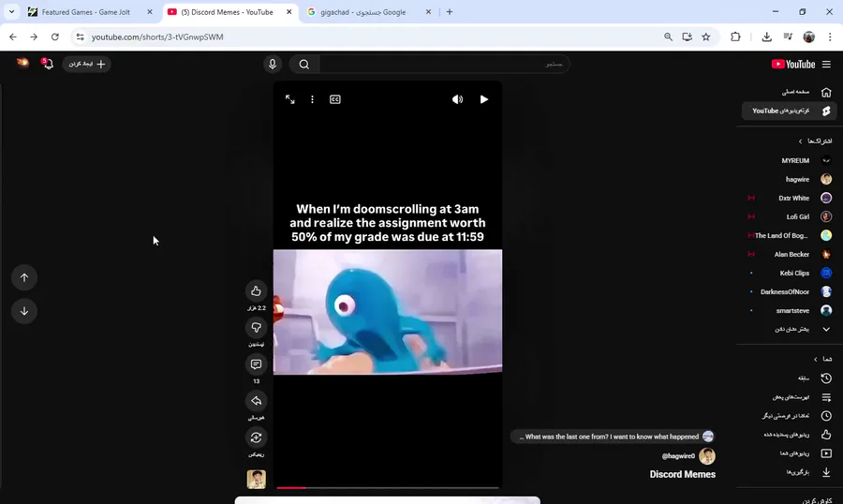This screenshot has width=843, height=504.
Task: Open the comments with 13 count
Action: (256, 364)
